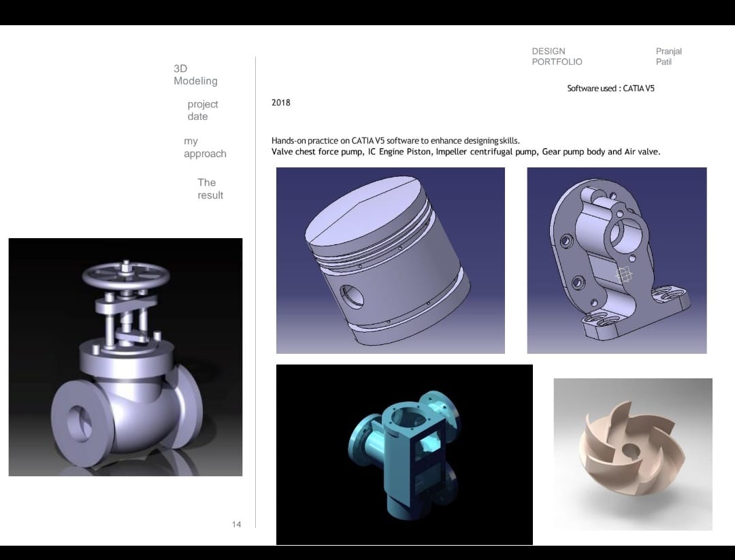Click the "2018" project date label
Screen dimensions: 735x560
pyautogui.click(x=281, y=103)
